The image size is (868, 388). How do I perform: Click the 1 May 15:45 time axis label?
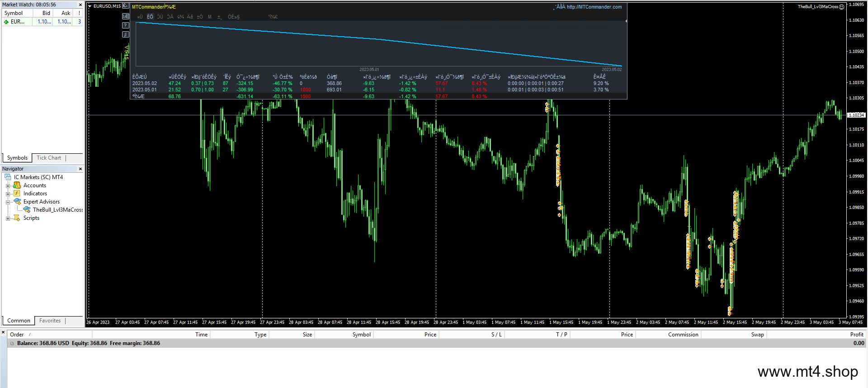pyautogui.click(x=561, y=322)
